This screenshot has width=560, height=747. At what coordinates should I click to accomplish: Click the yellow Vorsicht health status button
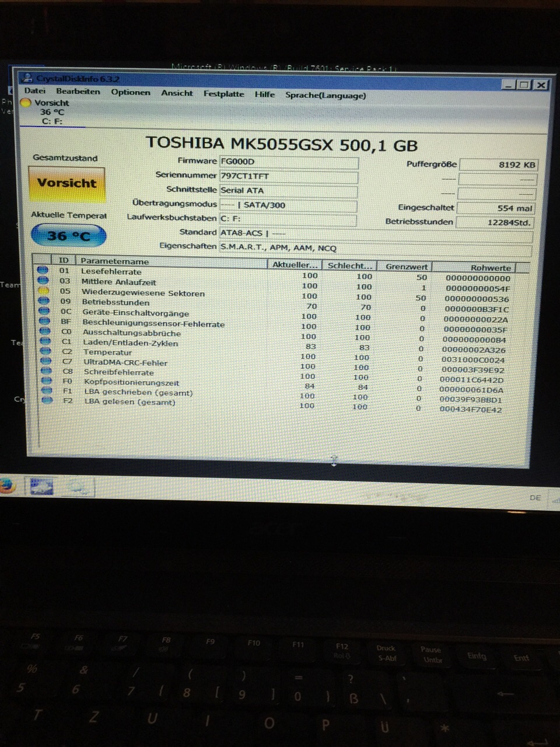[66, 183]
